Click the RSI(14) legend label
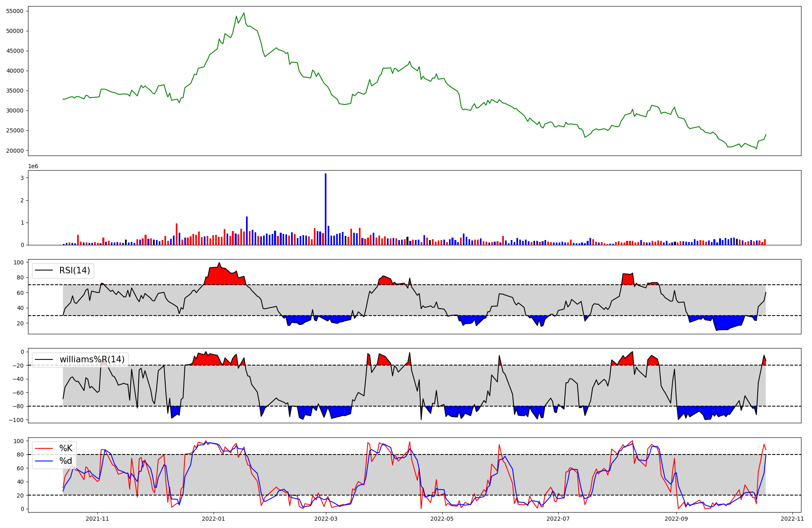Viewport: 812px width, 528px height. [x=75, y=270]
